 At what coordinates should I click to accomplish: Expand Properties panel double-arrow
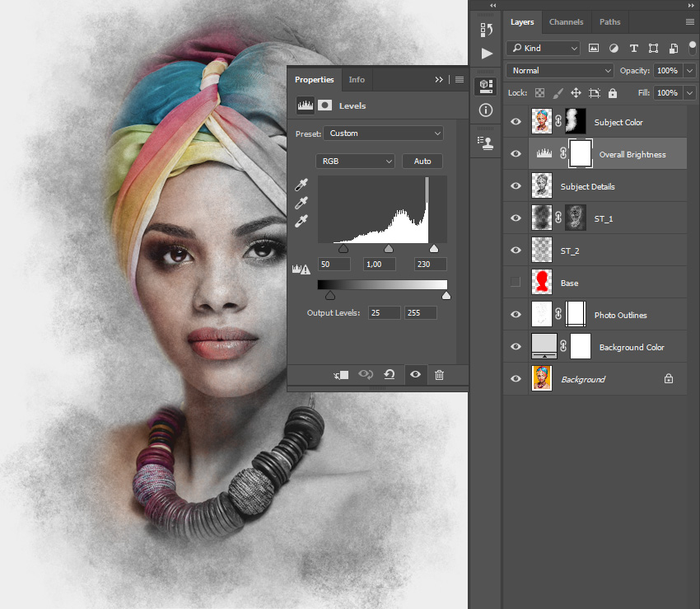click(439, 80)
